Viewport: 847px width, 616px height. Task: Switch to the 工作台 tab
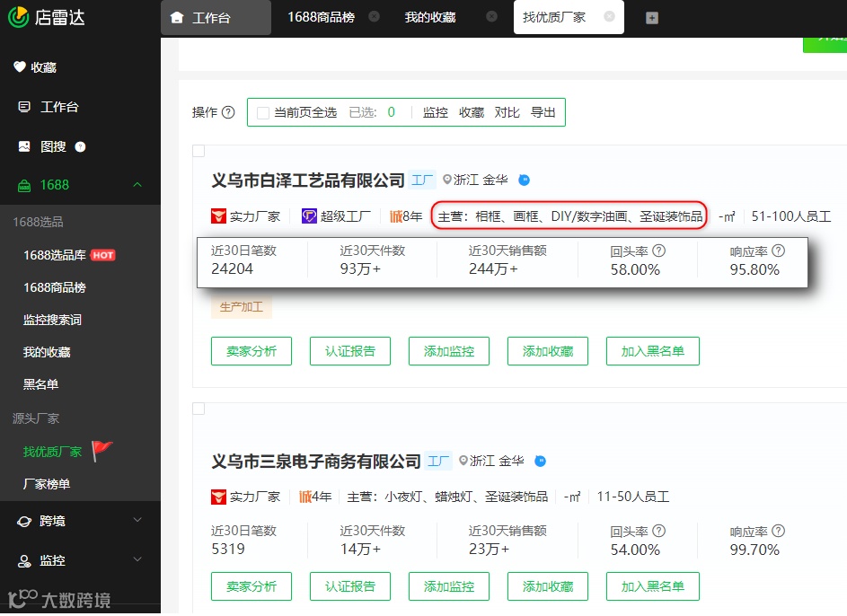tap(216, 18)
